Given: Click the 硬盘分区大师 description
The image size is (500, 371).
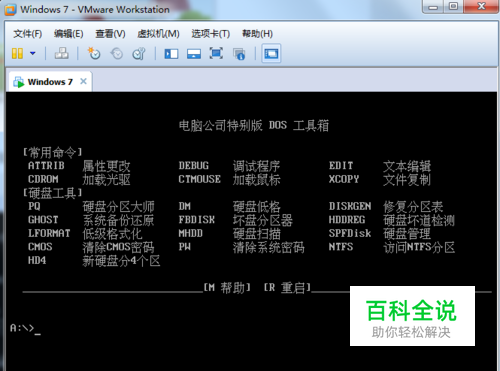Looking at the screenshot, I should 118,207.
